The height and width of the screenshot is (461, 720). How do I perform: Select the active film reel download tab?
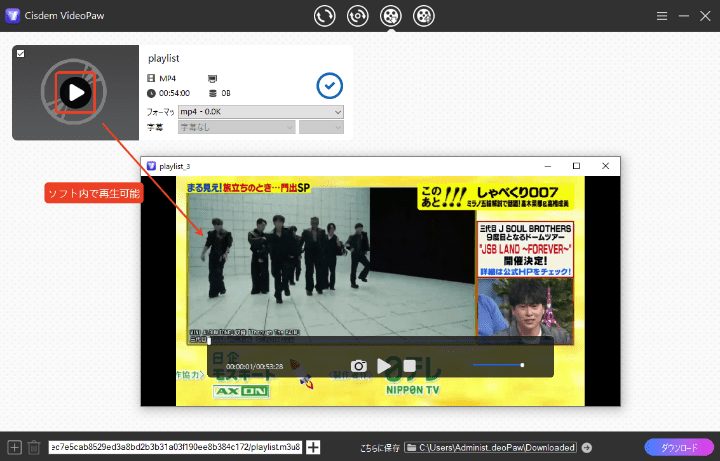tap(391, 16)
